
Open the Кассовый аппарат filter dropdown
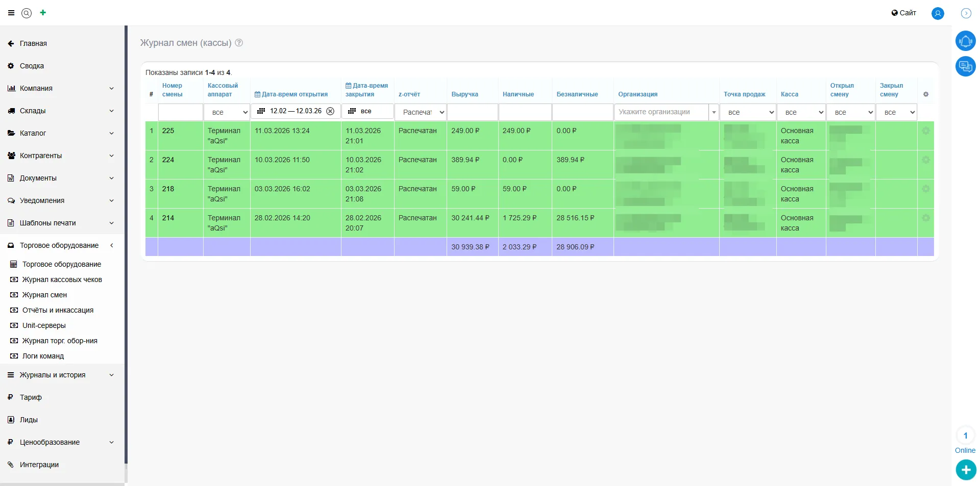227,112
